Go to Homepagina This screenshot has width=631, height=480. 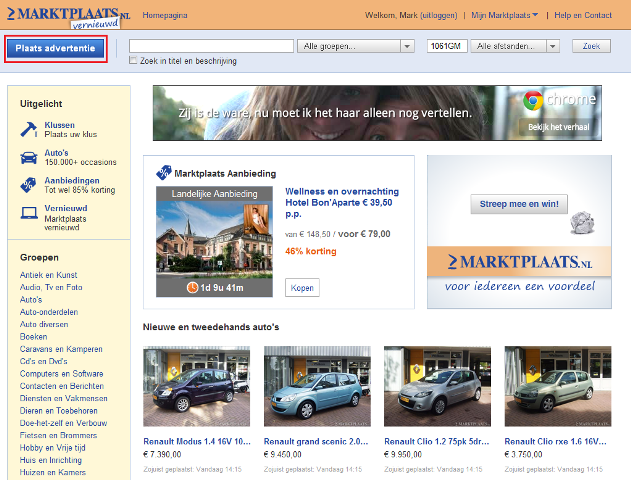pyautogui.click(x=165, y=15)
